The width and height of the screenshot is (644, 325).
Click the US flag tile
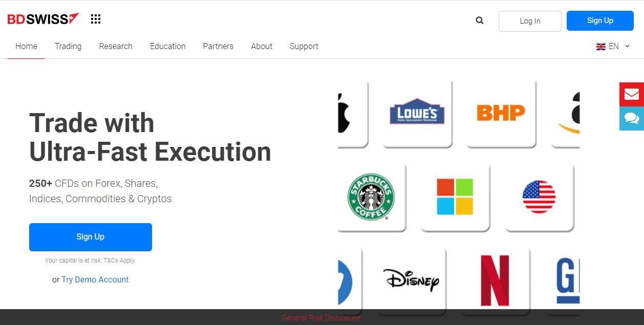(x=539, y=197)
